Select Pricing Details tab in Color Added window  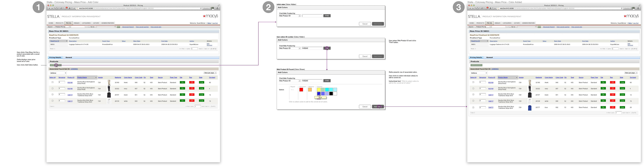click(476, 57)
